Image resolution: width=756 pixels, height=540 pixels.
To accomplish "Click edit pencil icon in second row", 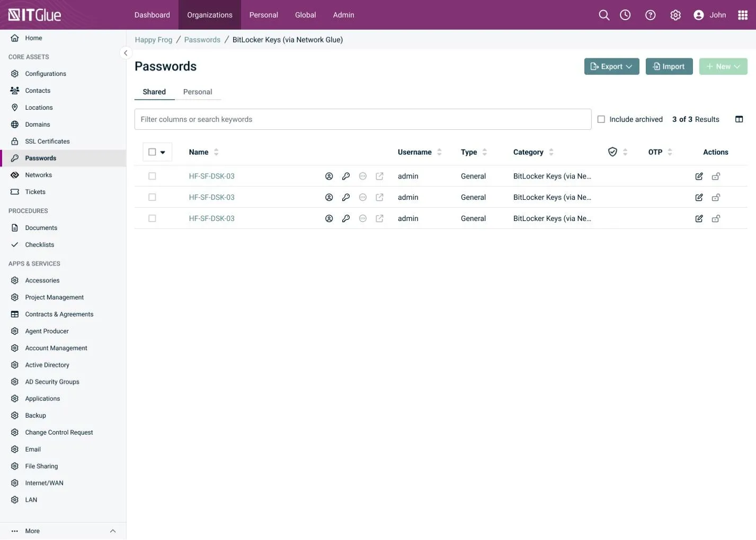I will pyautogui.click(x=699, y=198).
